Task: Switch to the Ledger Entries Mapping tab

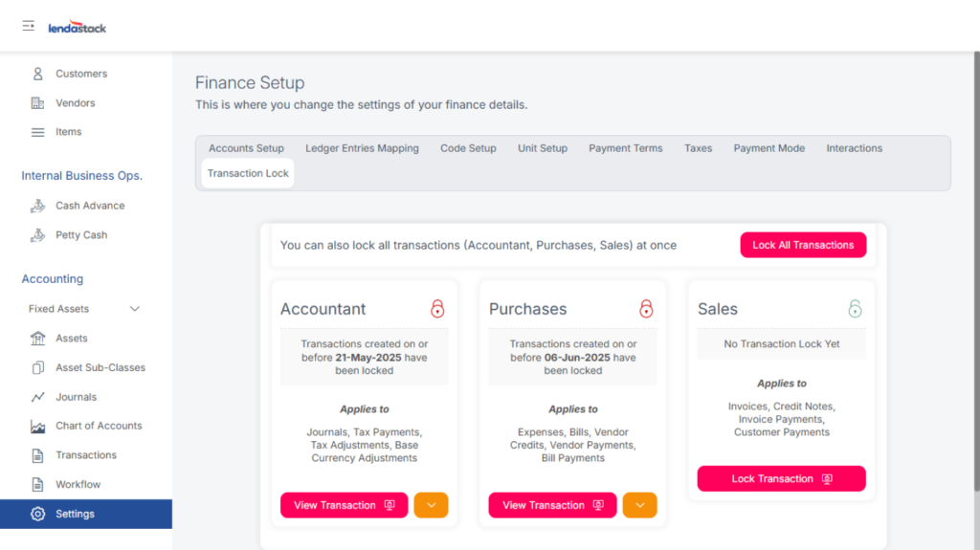Action: [362, 148]
